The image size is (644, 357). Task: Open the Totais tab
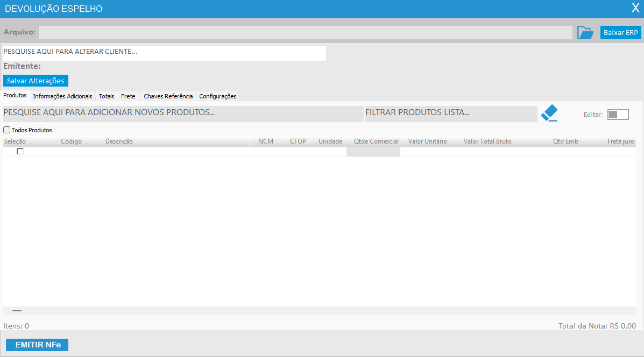coord(107,96)
